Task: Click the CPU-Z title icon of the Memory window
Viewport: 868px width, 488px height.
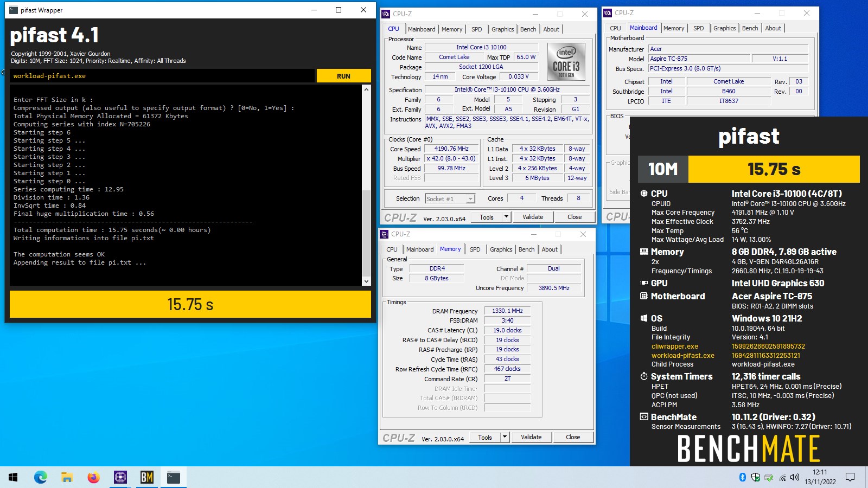Action: 384,234
